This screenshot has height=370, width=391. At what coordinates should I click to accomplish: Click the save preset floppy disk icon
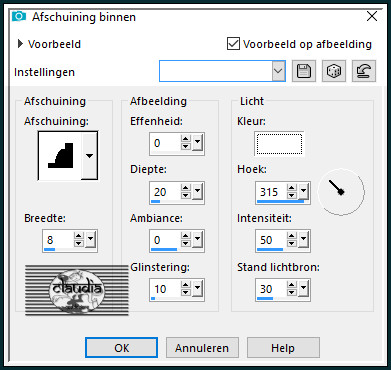[x=304, y=71]
